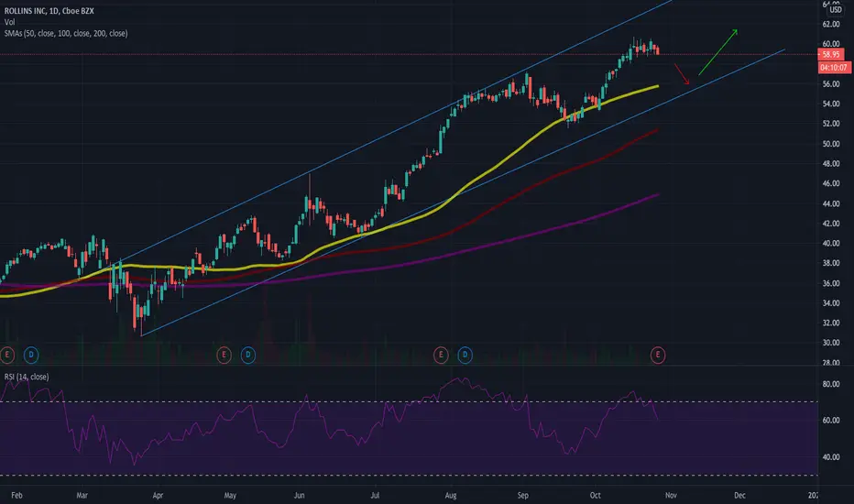Open the late-January earnings E marker
The height and width of the screenshot is (504, 854).
[x=6, y=356]
